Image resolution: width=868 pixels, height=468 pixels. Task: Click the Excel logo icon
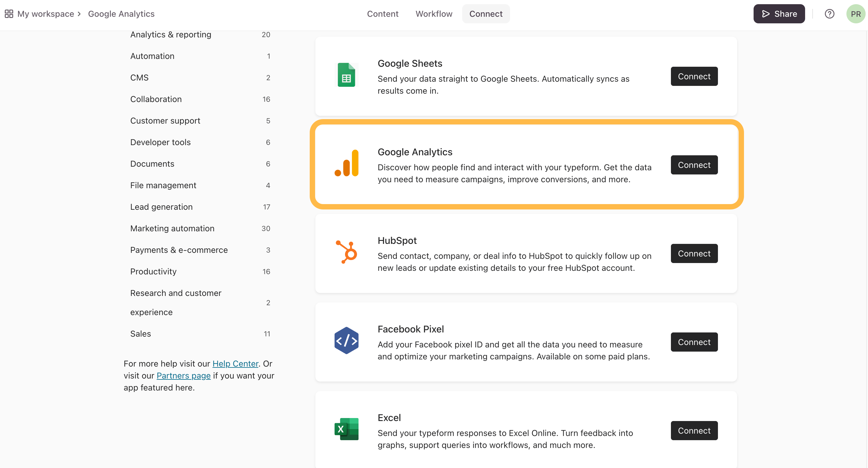pos(346,429)
